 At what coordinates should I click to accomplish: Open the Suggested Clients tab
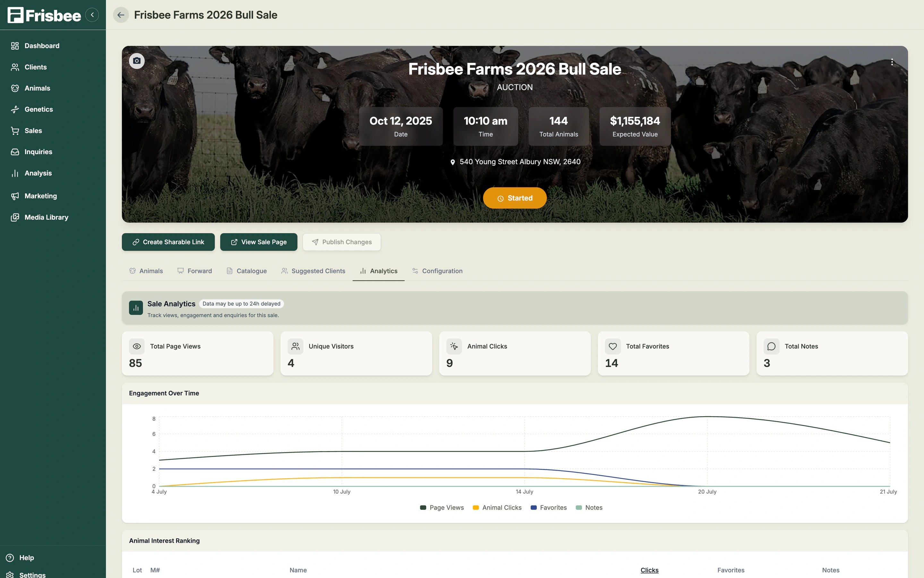(313, 271)
